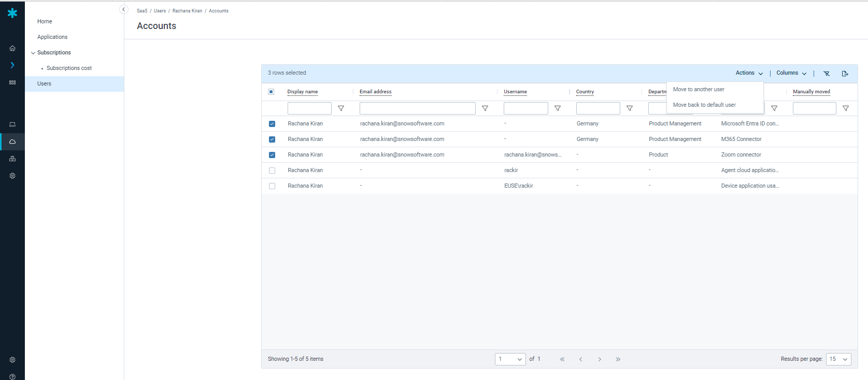Click the clear filters icon in toolbar
This screenshot has width=868, height=380.
(827, 74)
